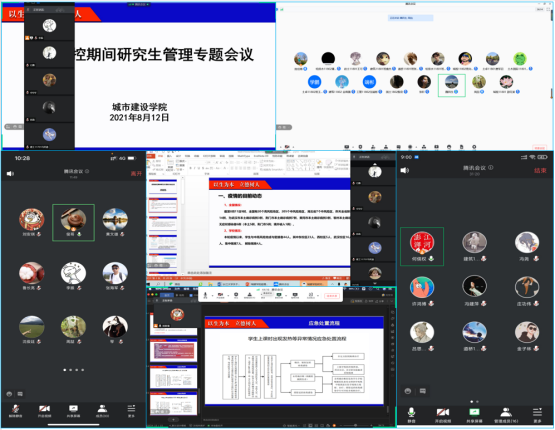The width and height of the screenshot is (555, 430).
Task: Click share screen in left phone meeting
Action: tap(73, 411)
